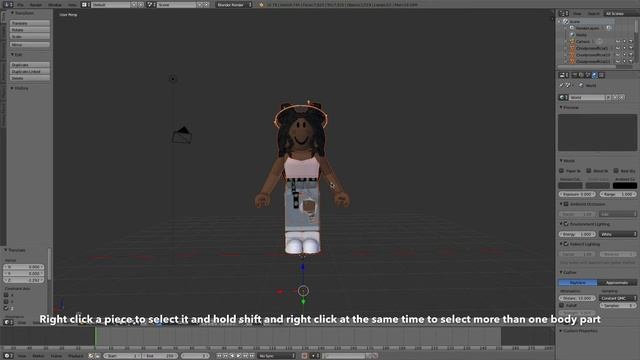The height and width of the screenshot is (360, 640).
Task: Click the Camera icon in outliner
Action: coord(572,41)
